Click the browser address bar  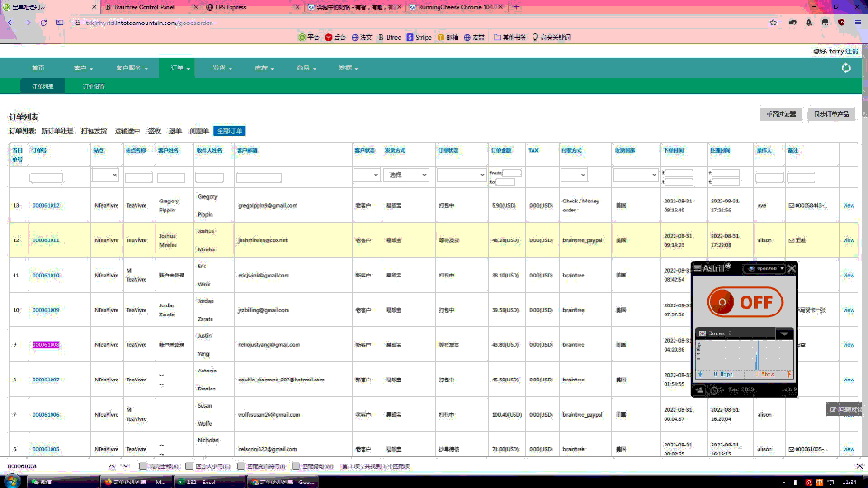420,23
